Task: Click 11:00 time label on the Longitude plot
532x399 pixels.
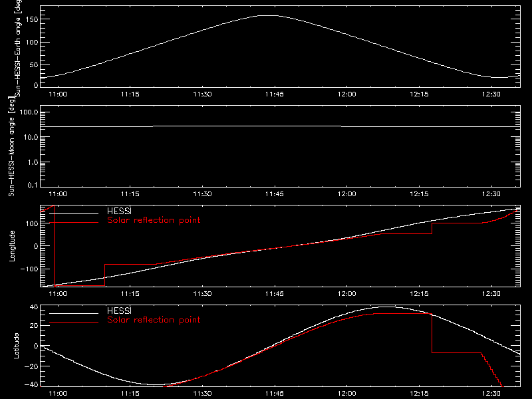Action: click(x=58, y=294)
